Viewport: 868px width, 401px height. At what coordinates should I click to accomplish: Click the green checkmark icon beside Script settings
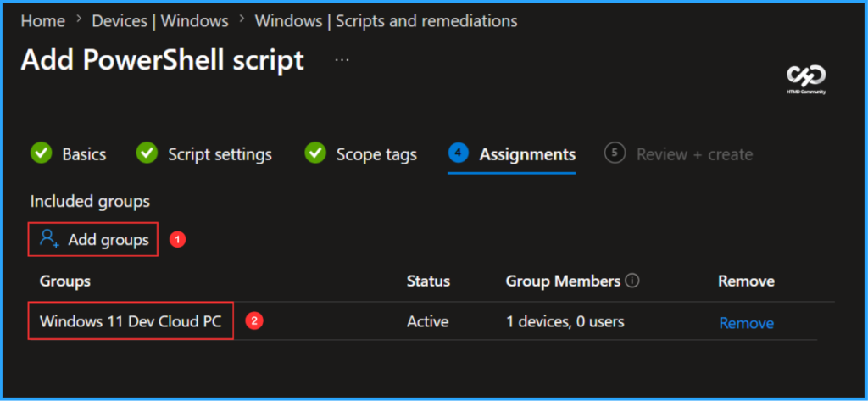coord(147,153)
